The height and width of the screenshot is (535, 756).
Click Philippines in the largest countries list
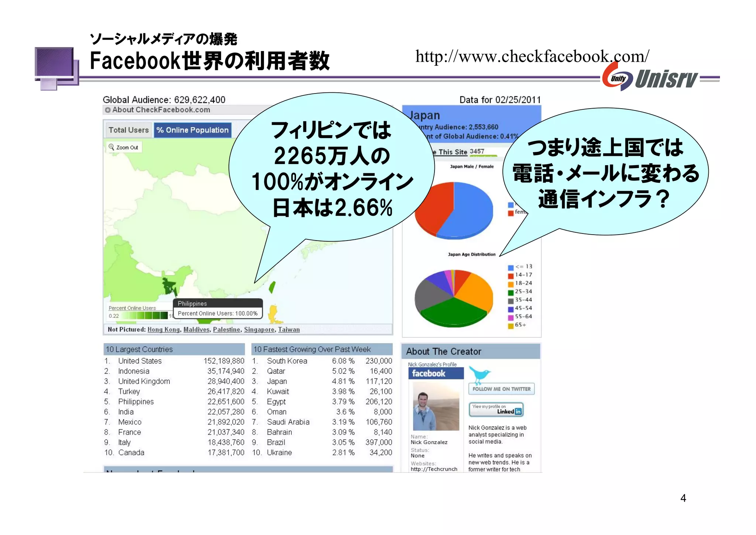tap(174, 402)
